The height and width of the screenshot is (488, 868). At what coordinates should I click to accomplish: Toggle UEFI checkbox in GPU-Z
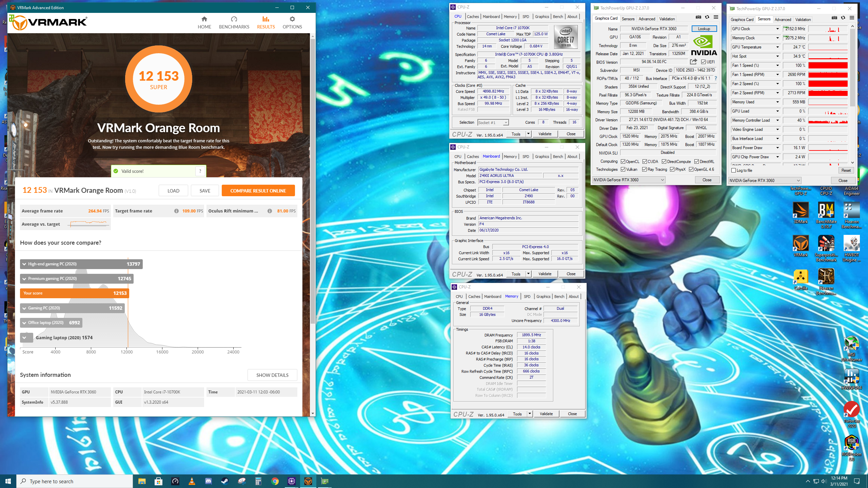click(x=703, y=62)
